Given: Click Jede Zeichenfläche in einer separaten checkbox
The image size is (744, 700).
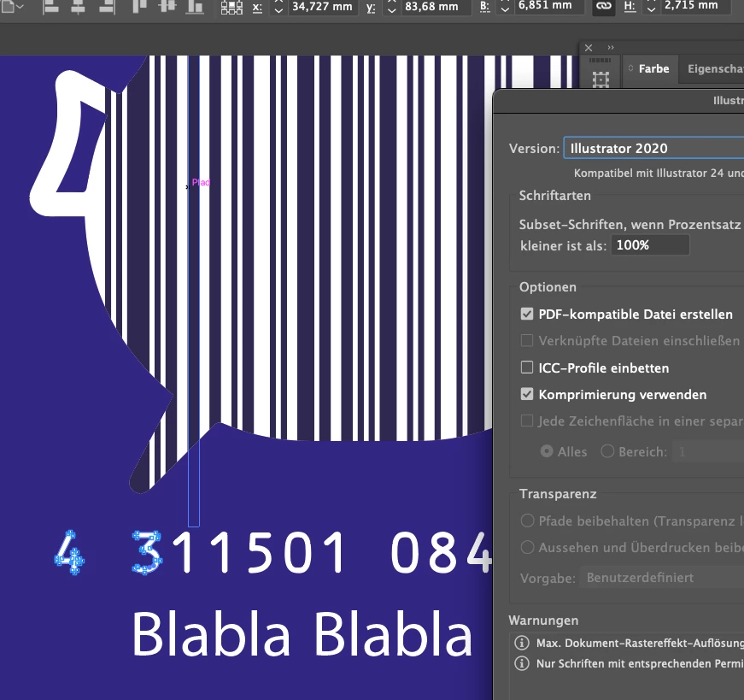Looking at the screenshot, I should coord(527,421).
